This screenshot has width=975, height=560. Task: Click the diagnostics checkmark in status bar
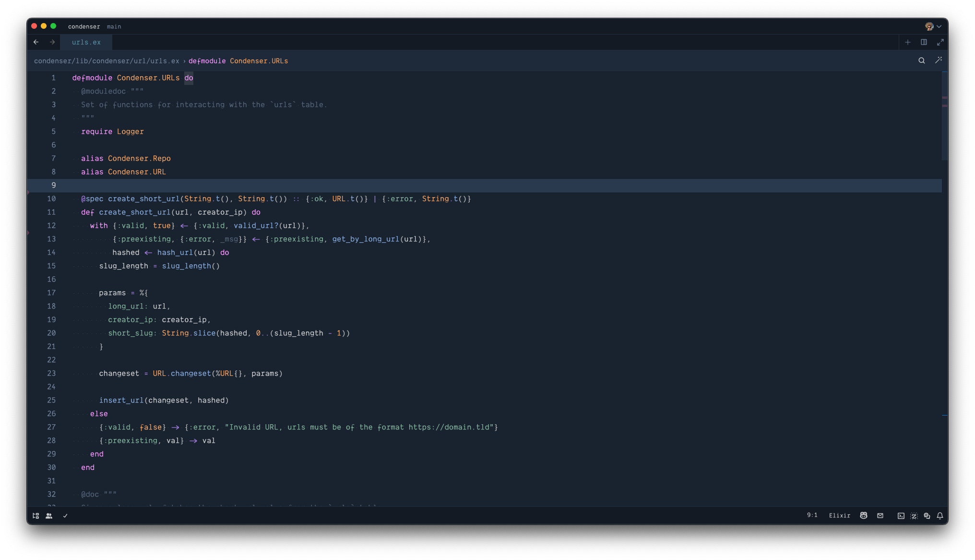tap(65, 516)
